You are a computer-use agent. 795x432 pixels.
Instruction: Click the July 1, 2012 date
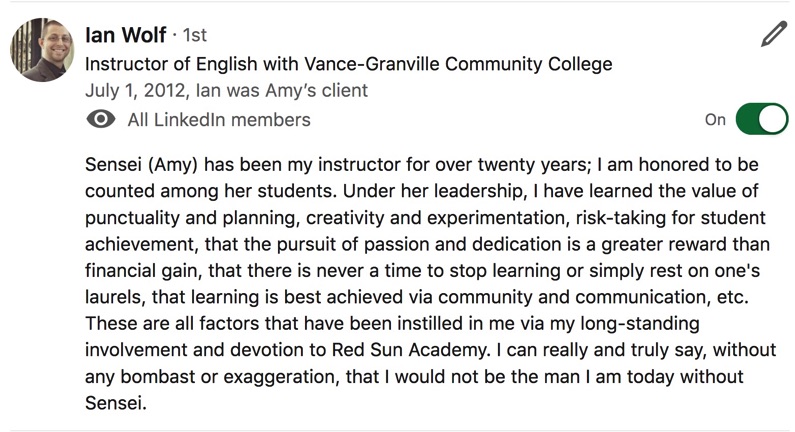(134, 90)
